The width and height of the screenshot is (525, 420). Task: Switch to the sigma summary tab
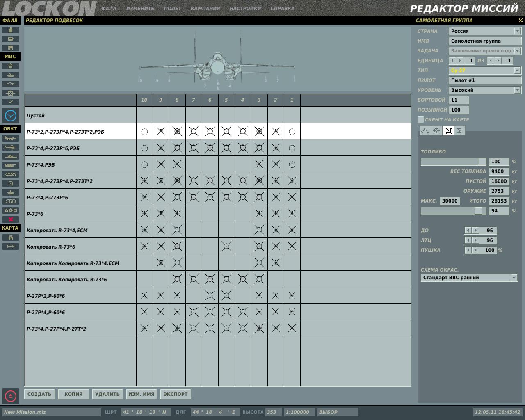coord(459,130)
